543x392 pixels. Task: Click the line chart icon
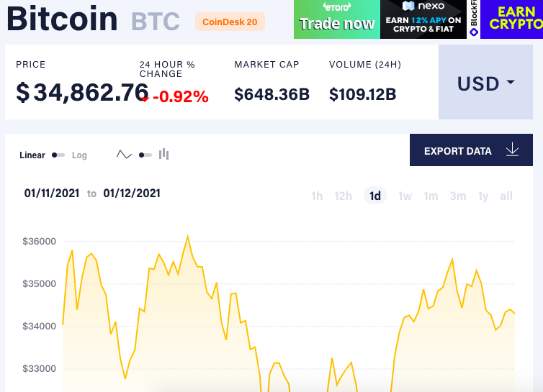tap(124, 155)
